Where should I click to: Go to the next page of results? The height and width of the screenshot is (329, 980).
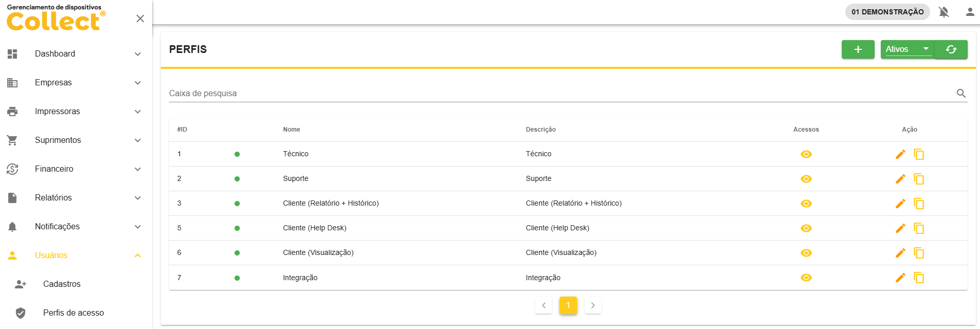pyautogui.click(x=593, y=305)
